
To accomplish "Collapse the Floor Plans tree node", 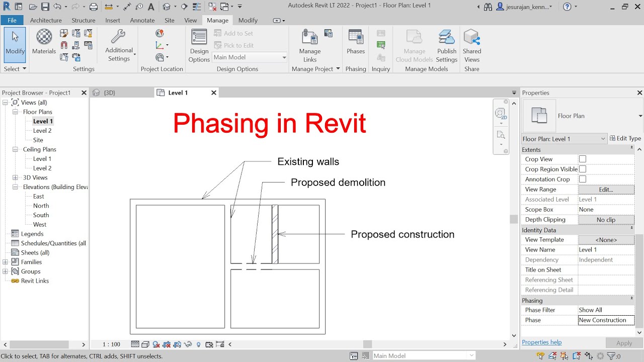I will [x=15, y=112].
